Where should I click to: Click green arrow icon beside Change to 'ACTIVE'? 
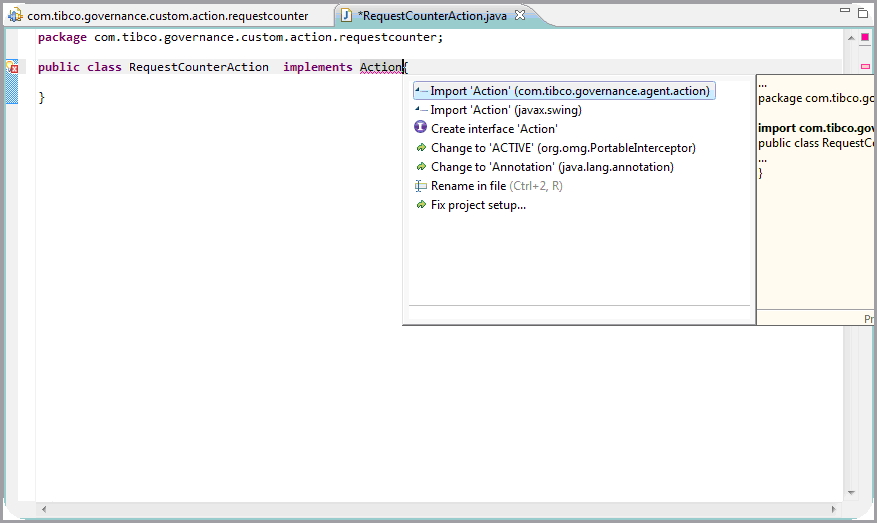[421, 148]
